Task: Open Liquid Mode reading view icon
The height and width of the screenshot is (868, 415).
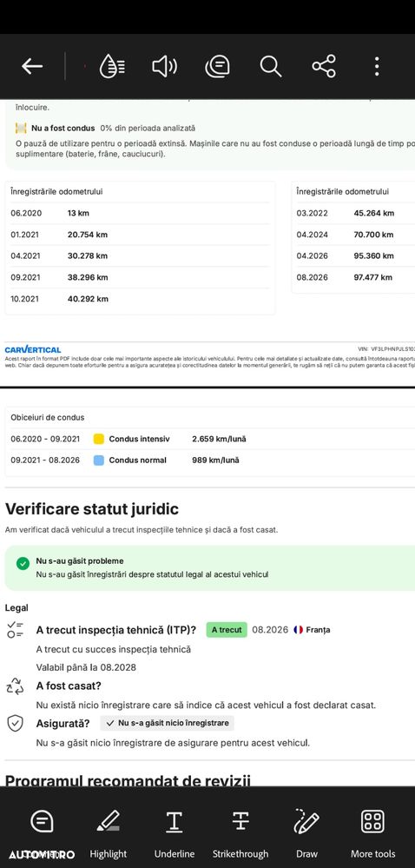Action: 112,66
